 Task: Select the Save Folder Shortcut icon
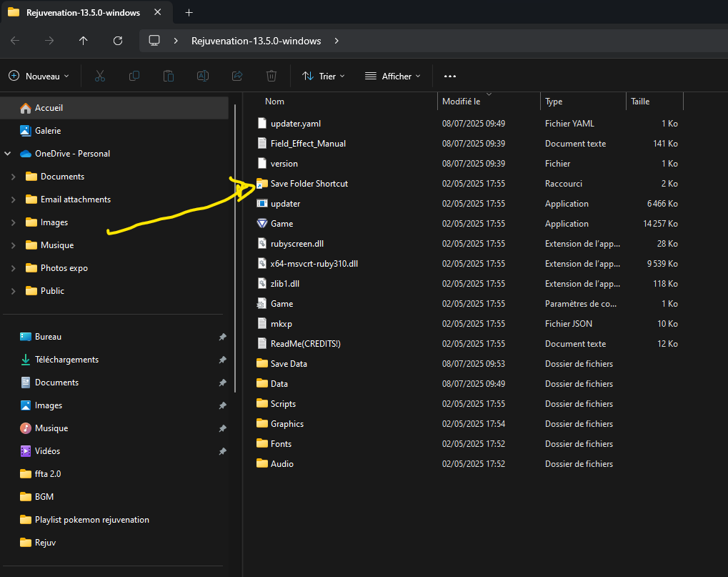(262, 184)
